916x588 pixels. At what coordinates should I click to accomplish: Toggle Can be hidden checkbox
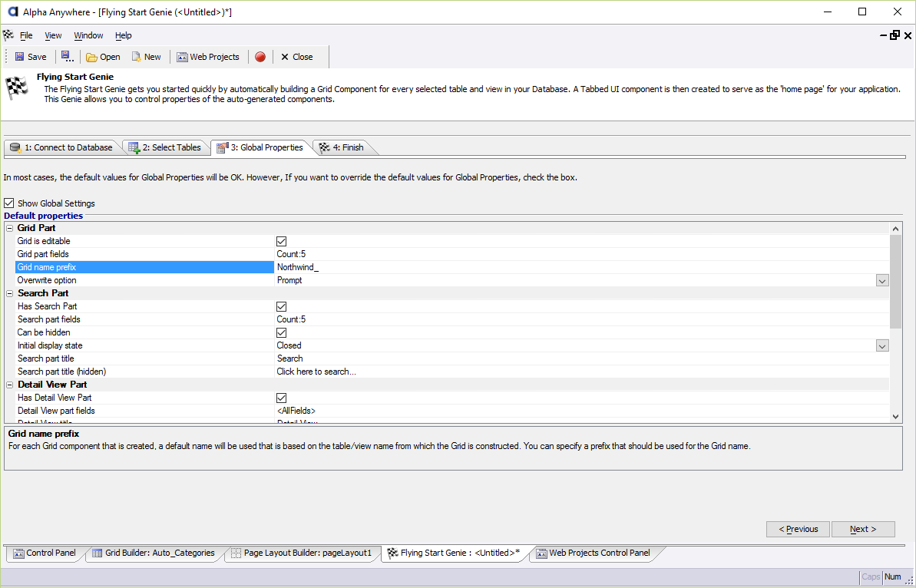click(282, 333)
